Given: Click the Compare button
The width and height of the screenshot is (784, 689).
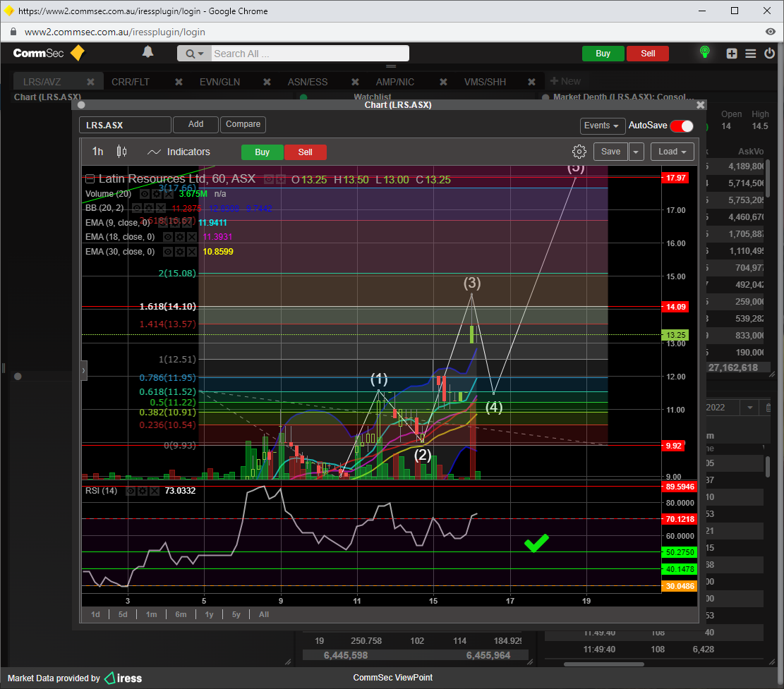Looking at the screenshot, I should click(243, 124).
